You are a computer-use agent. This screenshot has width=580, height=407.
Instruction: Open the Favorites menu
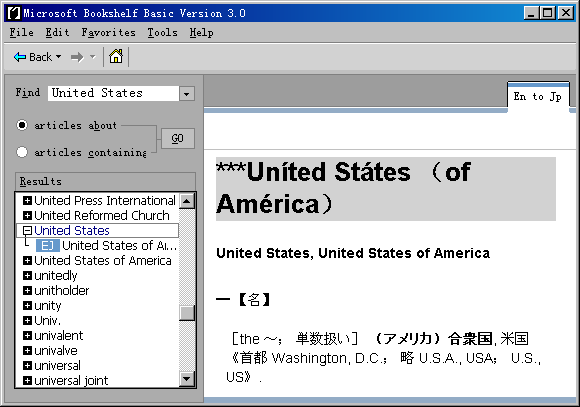(108, 33)
